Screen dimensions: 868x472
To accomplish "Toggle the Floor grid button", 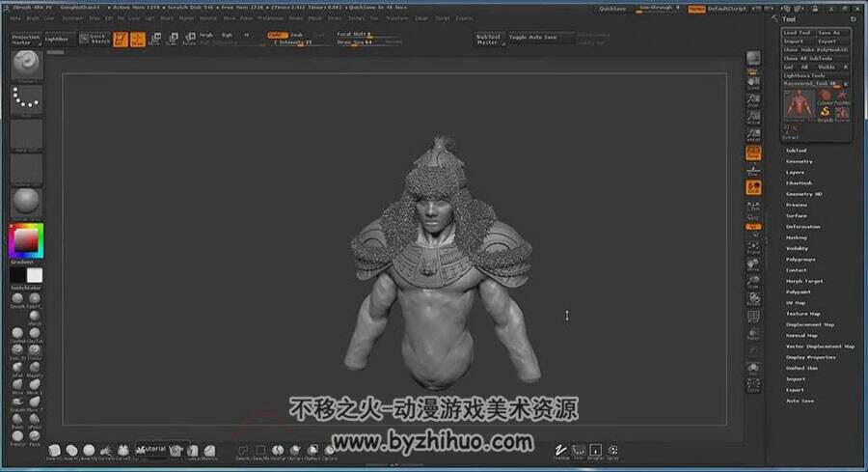I will point(753,170).
